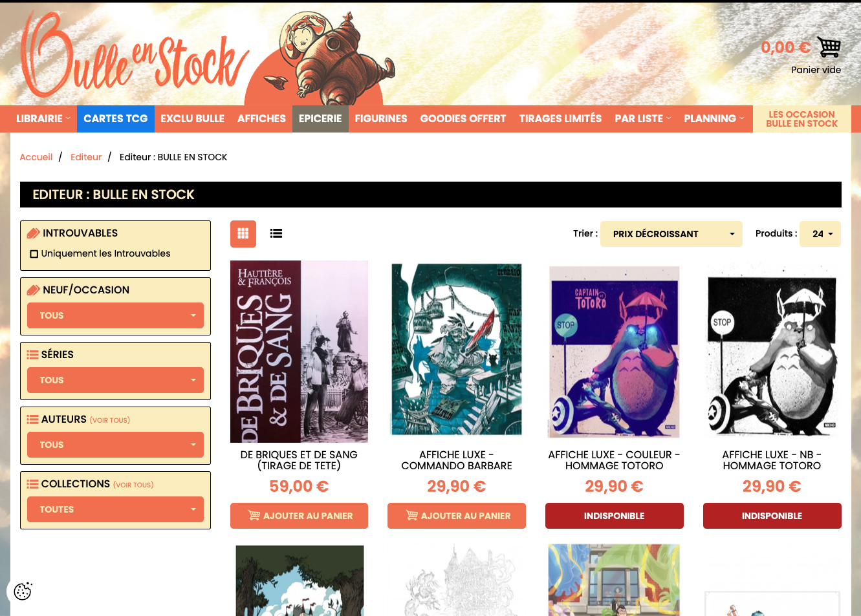Viewport: 861px width, 616px height.
Task: Click the Neuf/Occasion tag icon
Action: (33, 290)
